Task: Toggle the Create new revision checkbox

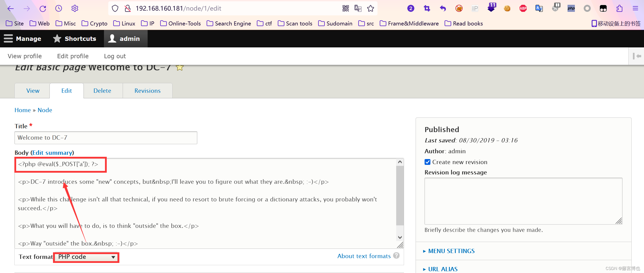Action: (x=427, y=162)
